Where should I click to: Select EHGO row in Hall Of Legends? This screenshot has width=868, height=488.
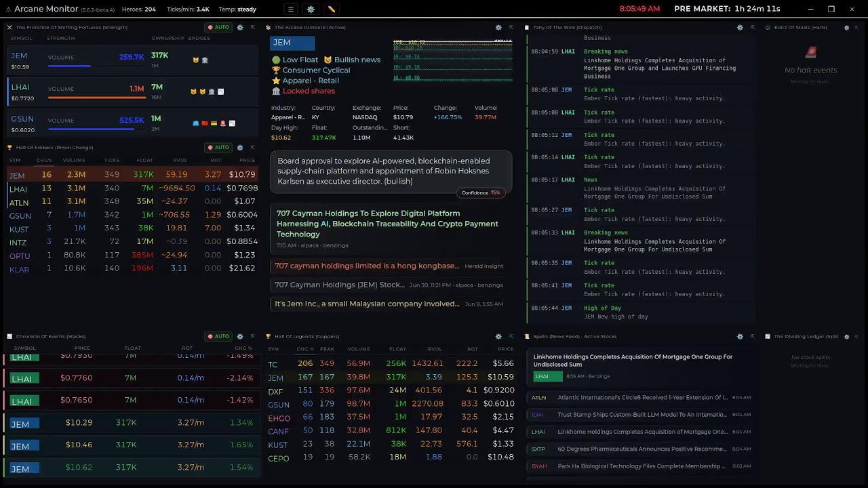click(391, 418)
